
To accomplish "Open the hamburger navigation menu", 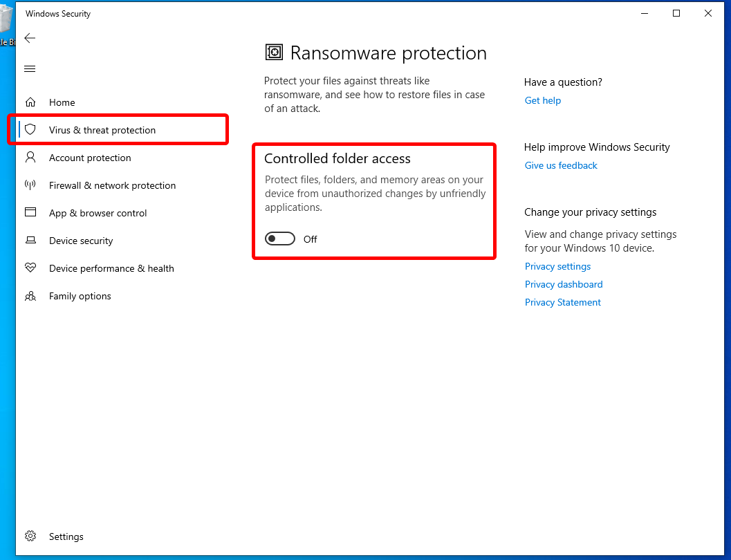I will 30,68.
